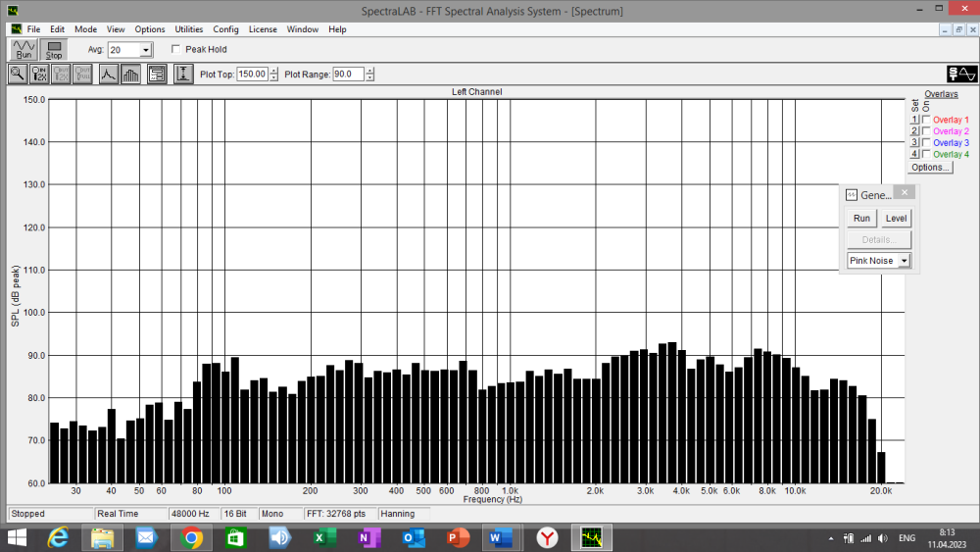Select the magnifier zoom tool
The height and width of the screenshot is (552, 980).
(19, 74)
